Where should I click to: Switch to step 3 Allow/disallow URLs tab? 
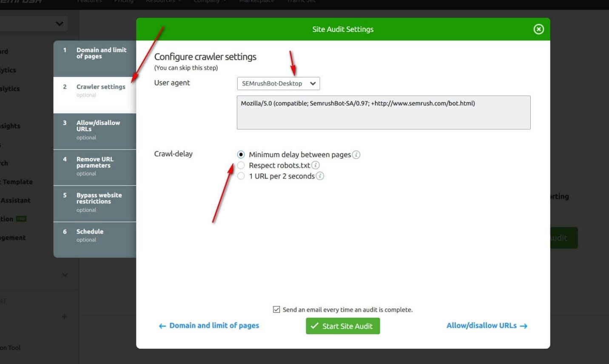point(95,131)
